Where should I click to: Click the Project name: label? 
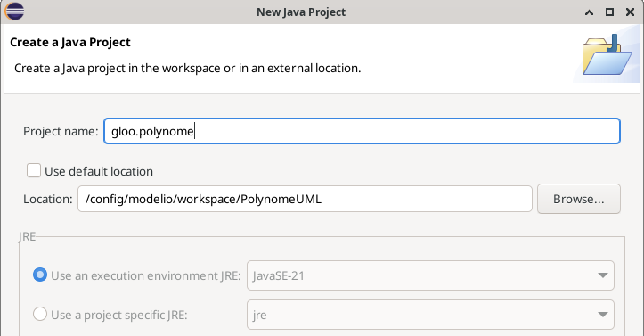tap(61, 131)
